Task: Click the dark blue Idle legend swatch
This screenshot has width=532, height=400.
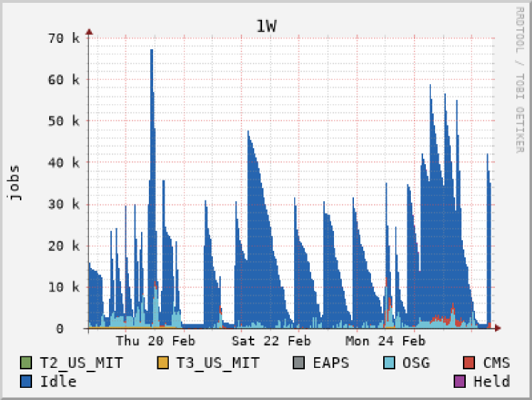Action: [26, 381]
